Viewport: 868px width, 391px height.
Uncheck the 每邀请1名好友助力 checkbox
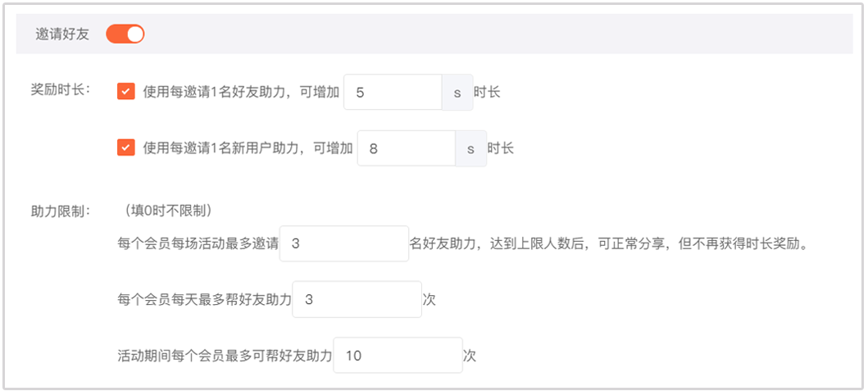tap(126, 92)
